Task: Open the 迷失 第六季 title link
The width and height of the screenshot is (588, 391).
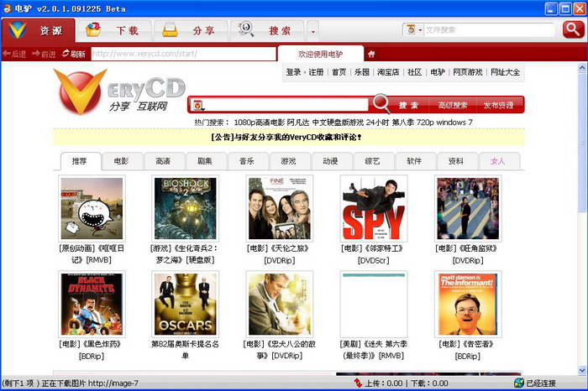Action: click(x=374, y=350)
